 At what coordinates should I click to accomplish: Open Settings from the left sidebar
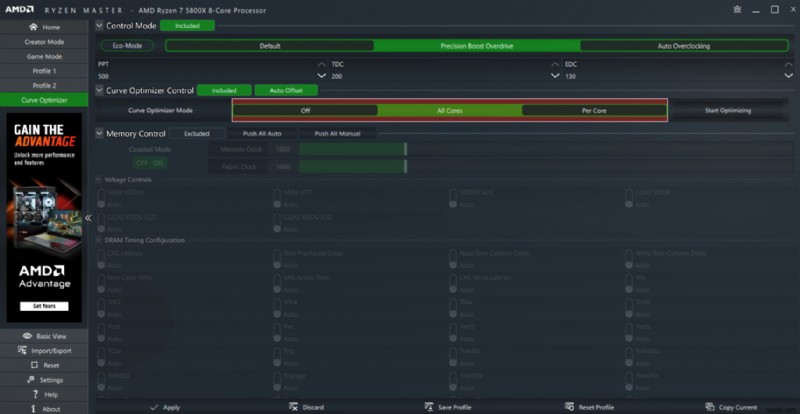click(x=44, y=380)
